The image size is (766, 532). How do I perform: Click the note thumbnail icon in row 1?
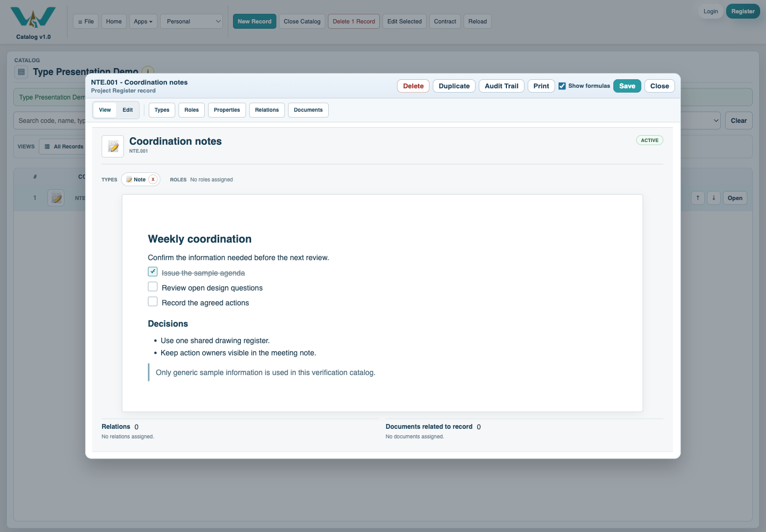[56, 198]
